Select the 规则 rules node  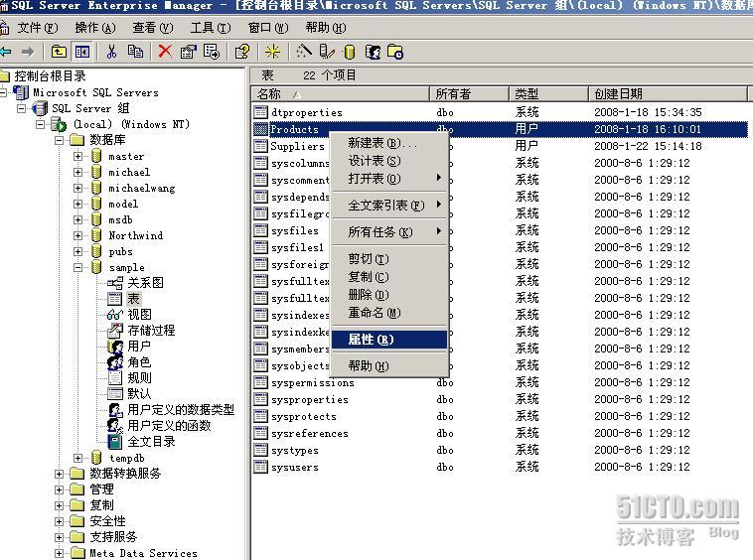pyautogui.click(x=139, y=377)
